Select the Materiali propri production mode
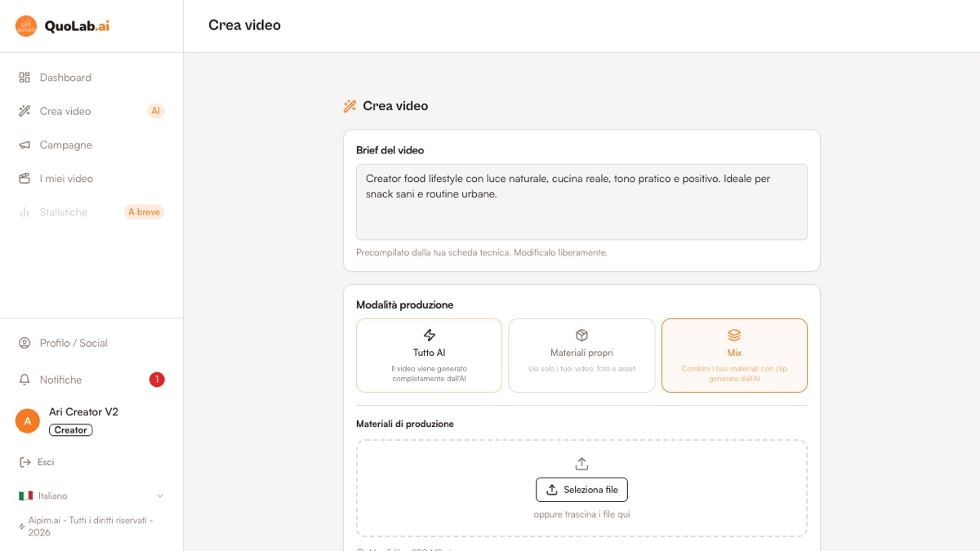 (581, 355)
